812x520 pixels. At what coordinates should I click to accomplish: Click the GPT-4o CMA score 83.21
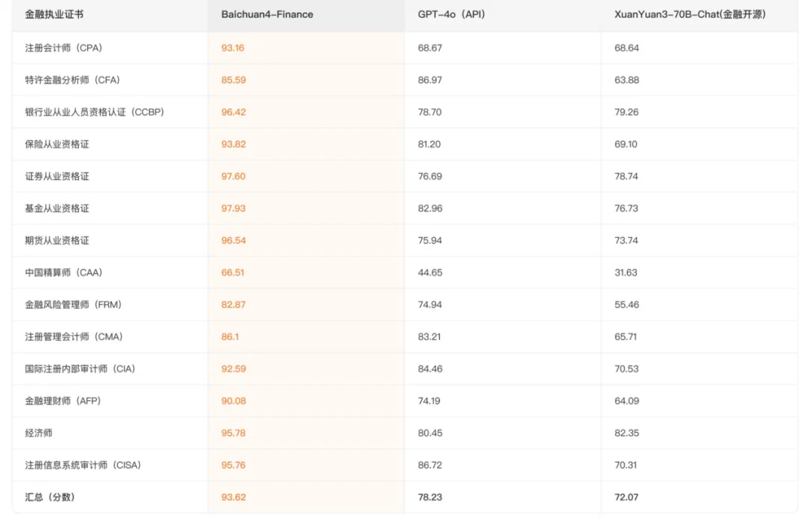(x=429, y=337)
